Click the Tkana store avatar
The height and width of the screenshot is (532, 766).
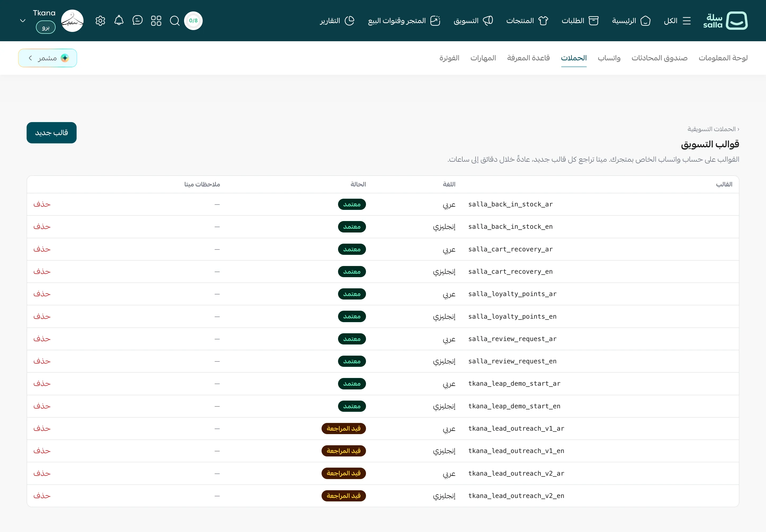72,21
